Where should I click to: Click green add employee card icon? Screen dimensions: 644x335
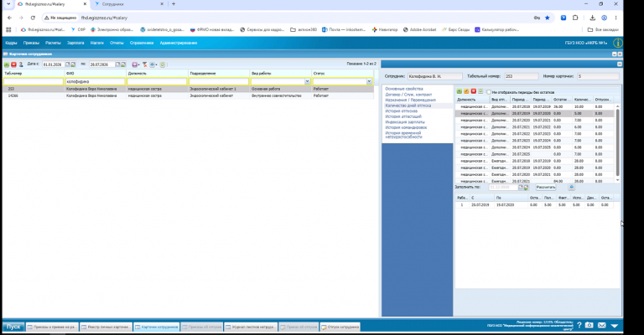(x=7, y=64)
